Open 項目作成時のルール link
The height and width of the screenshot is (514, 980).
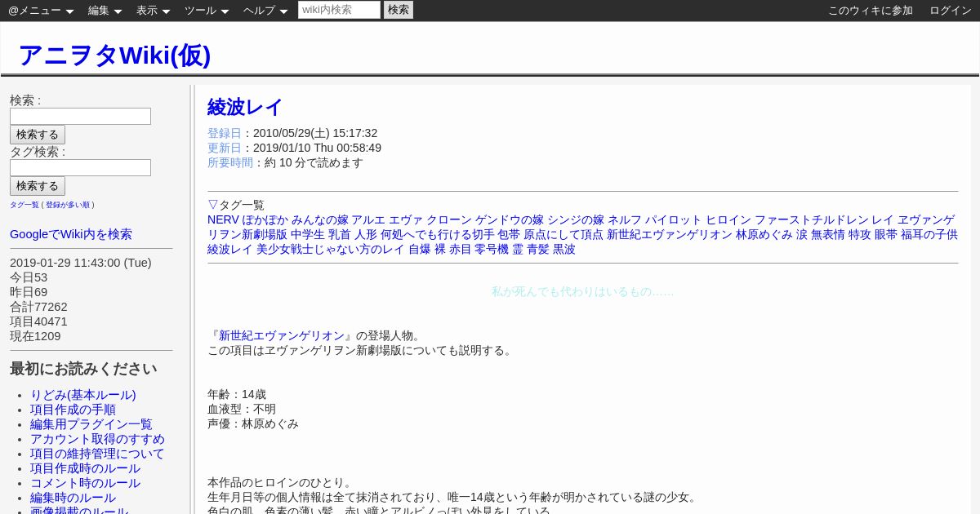coord(85,468)
